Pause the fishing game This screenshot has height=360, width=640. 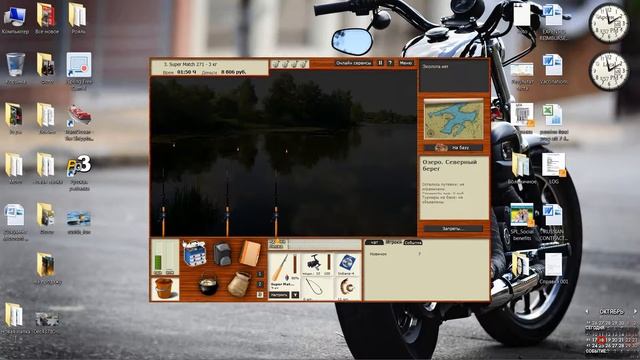click(x=380, y=63)
